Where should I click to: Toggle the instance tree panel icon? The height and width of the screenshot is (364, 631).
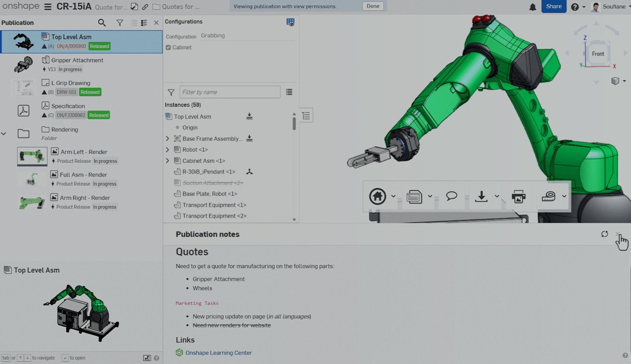306,116
